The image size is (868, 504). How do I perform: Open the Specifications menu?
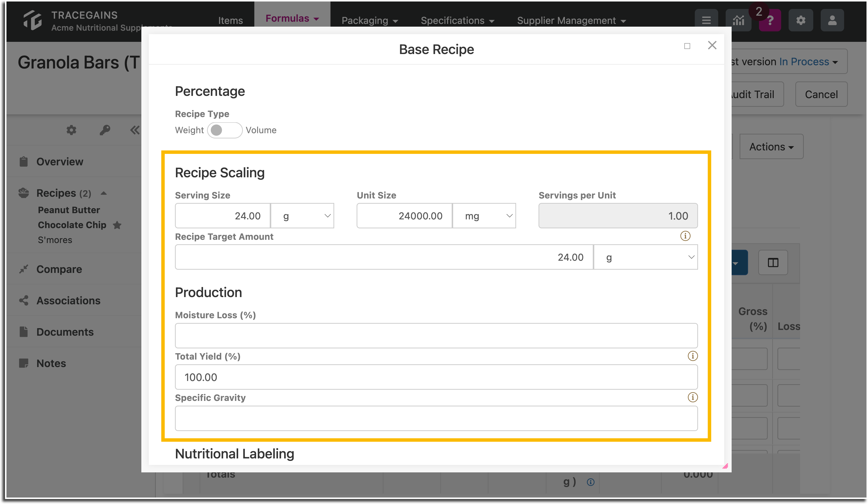457,20
